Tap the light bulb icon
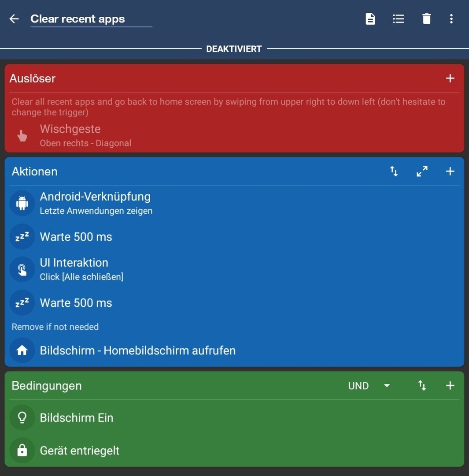 tap(22, 418)
